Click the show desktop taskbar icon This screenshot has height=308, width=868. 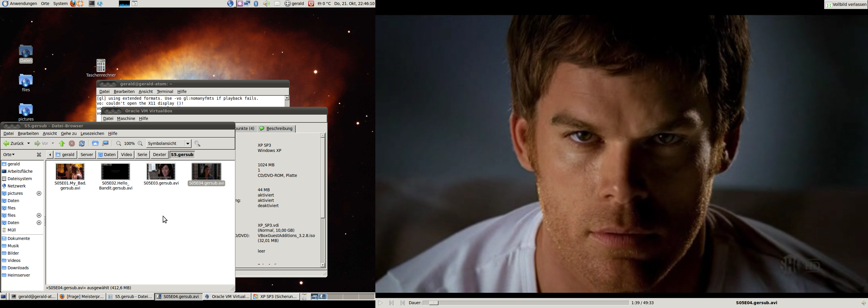click(x=4, y=297)
